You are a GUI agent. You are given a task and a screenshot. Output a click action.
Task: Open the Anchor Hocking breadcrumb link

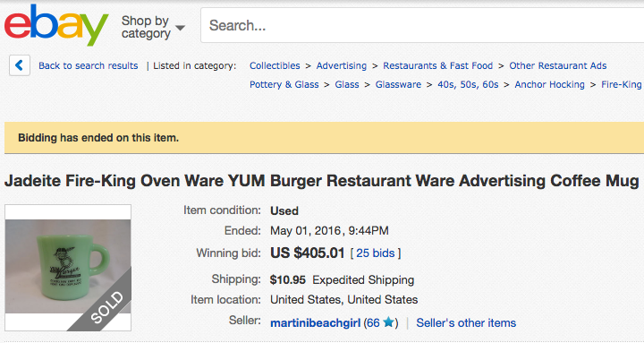549,85
